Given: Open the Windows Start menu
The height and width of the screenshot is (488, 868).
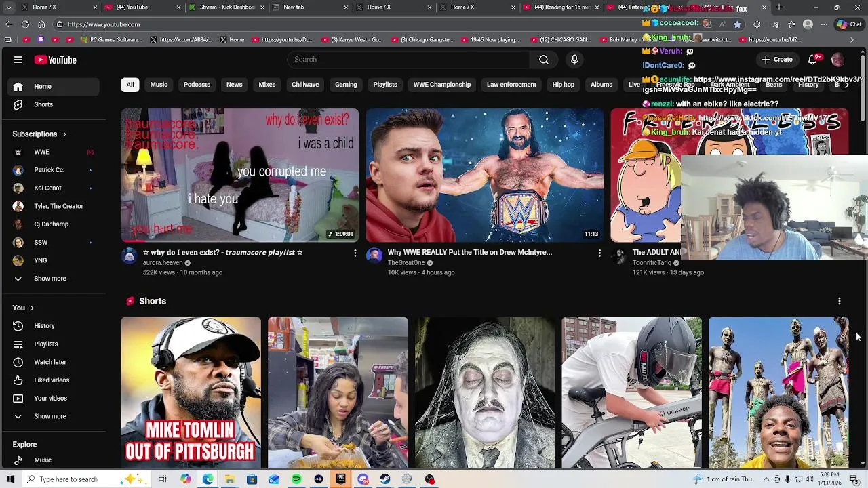Looking at the screenshot, I should [x=10, y=479].
